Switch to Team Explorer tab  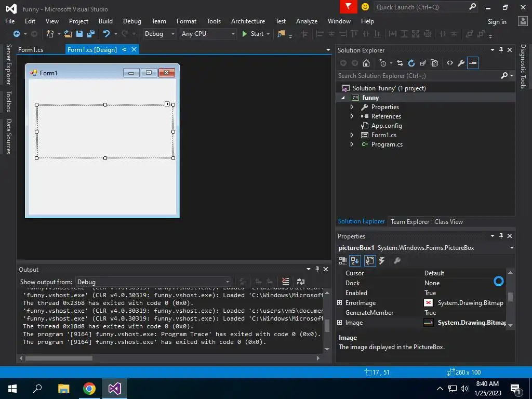click(410, 221)
